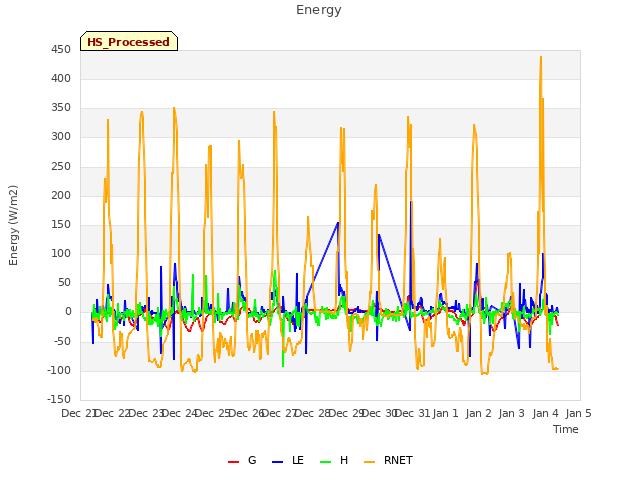Click the 100 y-axis tick label
Viewport: 640px width, 480px height.
[61, 253]
